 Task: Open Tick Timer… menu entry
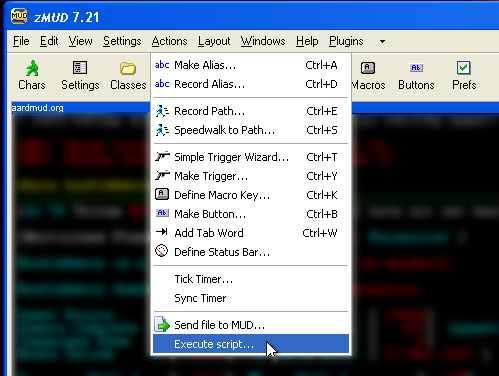pos(251,279)
